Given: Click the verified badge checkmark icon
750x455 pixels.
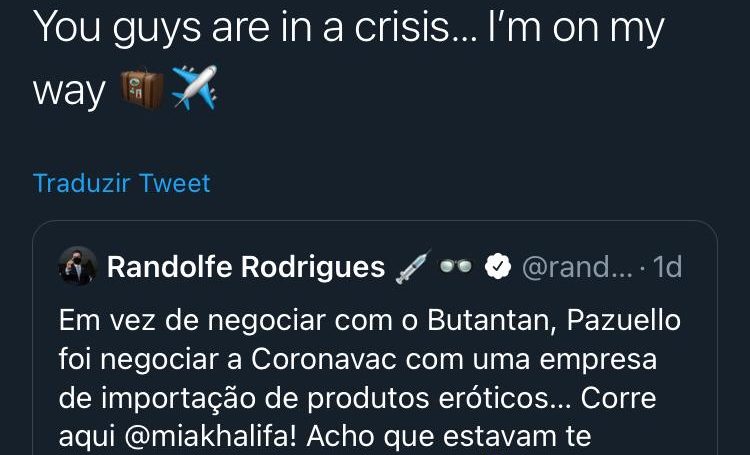Looking at the screenshot, I should point(498,267).
